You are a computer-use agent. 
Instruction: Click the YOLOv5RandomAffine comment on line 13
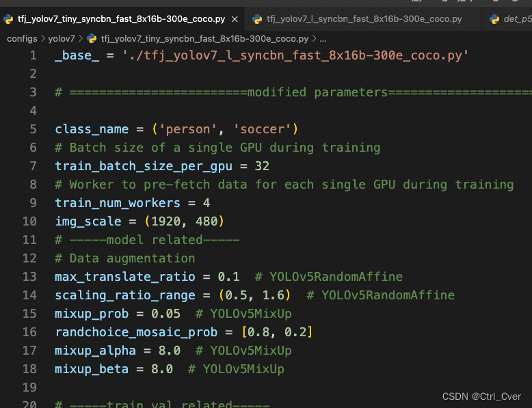click(x=328, y=277)
